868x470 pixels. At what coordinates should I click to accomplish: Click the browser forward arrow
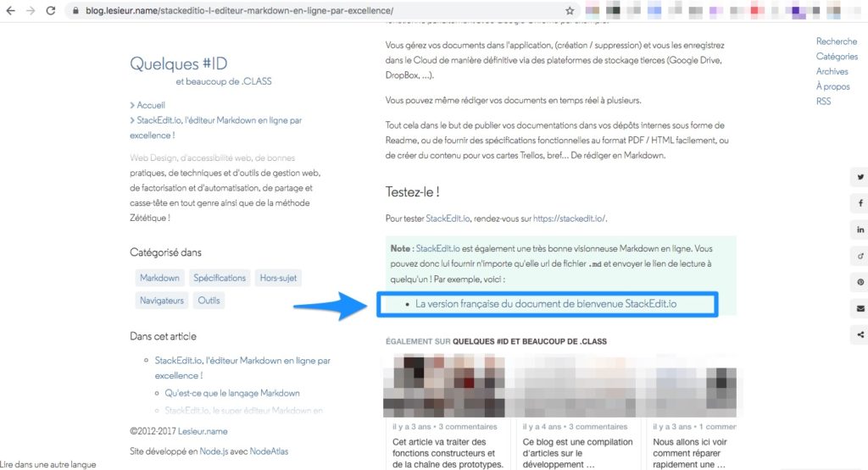31,10
